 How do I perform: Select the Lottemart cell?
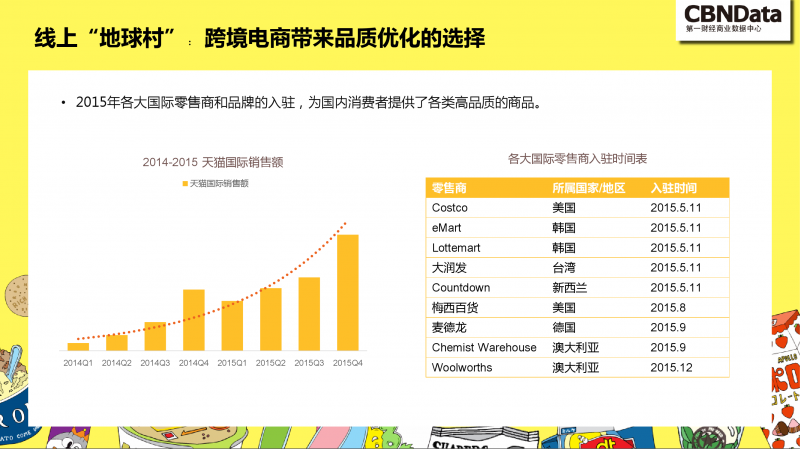(x=456, y=248)
